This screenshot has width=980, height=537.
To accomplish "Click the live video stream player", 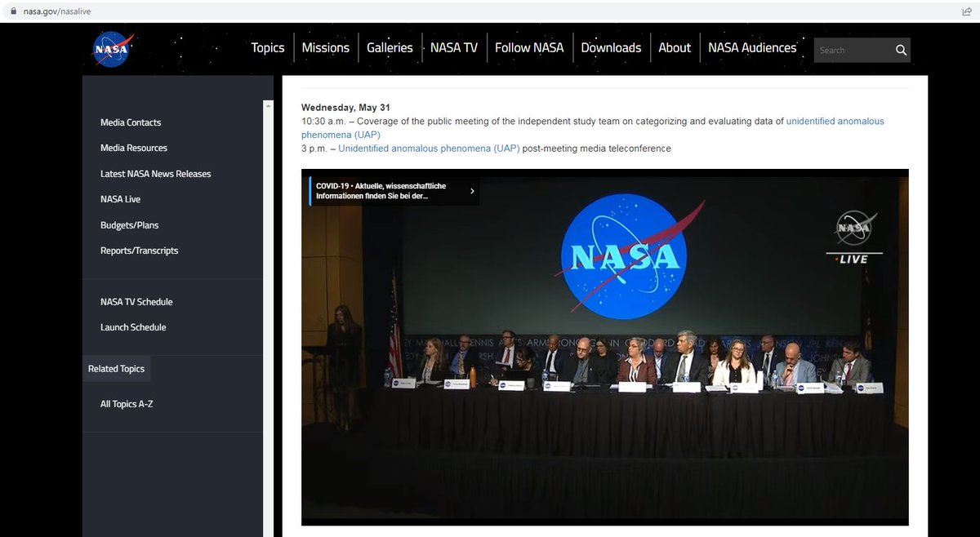I will tap(604, 347).
